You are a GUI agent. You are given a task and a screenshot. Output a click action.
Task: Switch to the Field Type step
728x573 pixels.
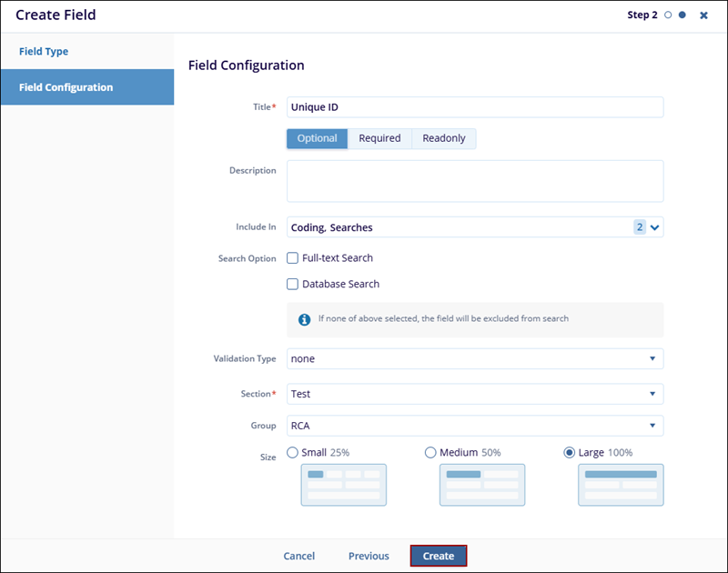(44, 52)
